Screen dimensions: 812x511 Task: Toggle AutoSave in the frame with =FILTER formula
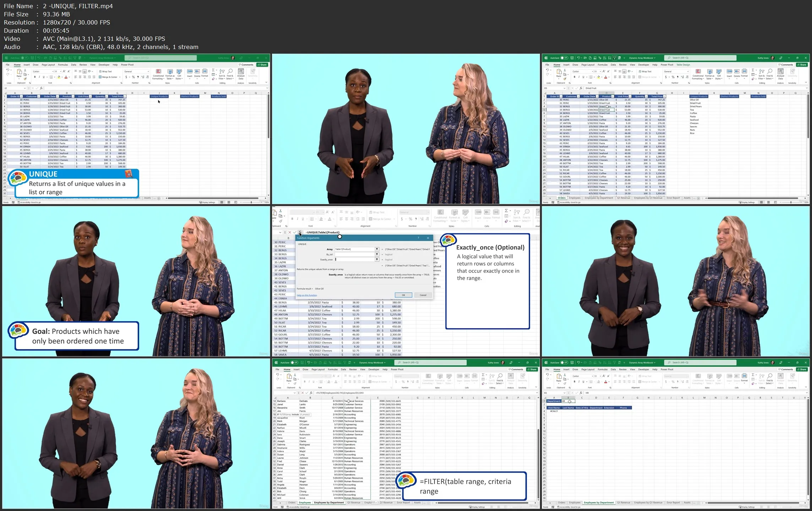click(x=294, y=363)
